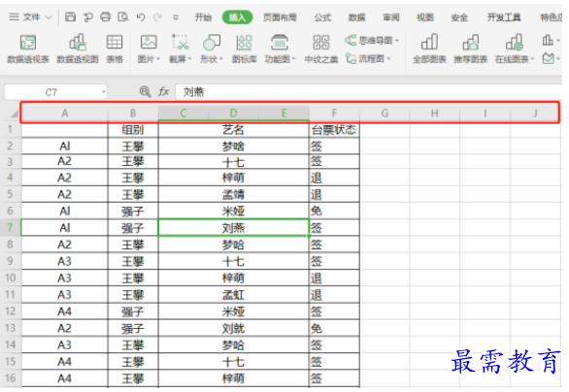This screenshot has width=569, height=392.
Task: Click the small column chart icon after 在线图表
Action: 548,40
